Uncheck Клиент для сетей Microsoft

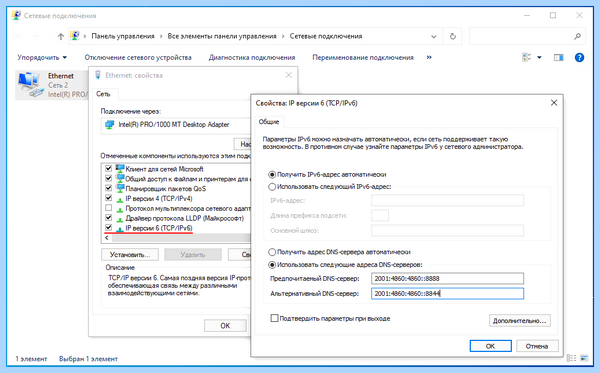(109, 168)
